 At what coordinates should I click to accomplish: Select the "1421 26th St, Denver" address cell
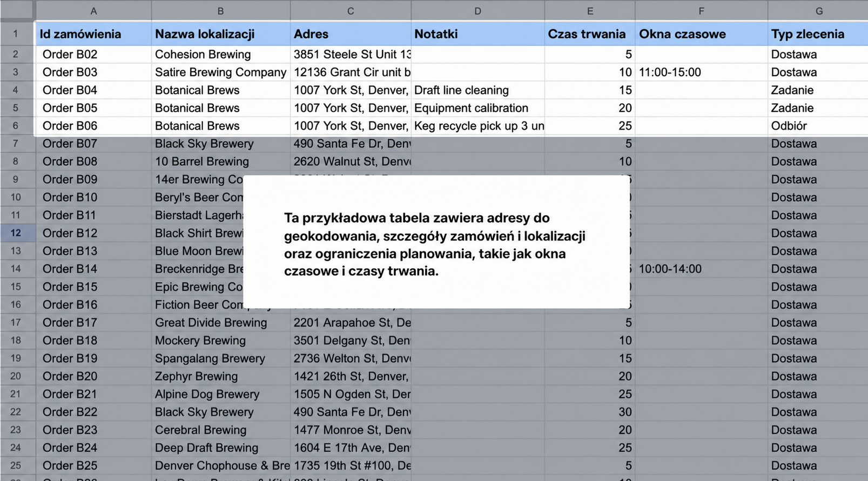[351, 376]
